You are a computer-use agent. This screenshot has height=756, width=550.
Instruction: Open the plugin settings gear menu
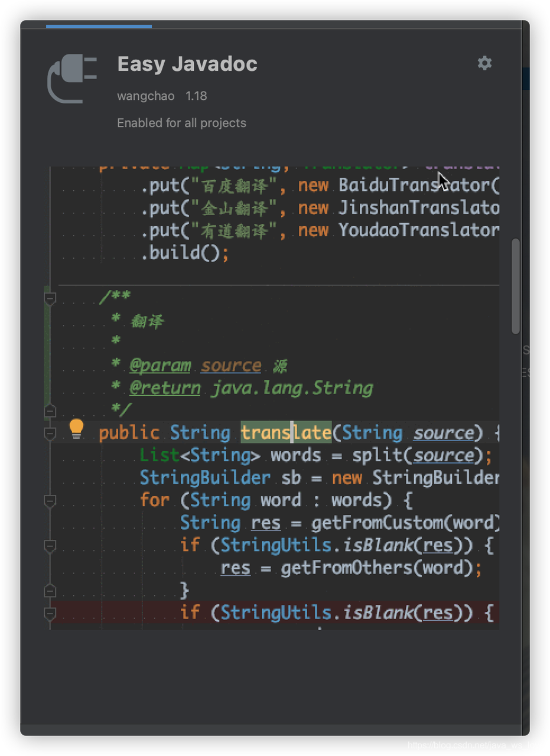pos(484,63)
